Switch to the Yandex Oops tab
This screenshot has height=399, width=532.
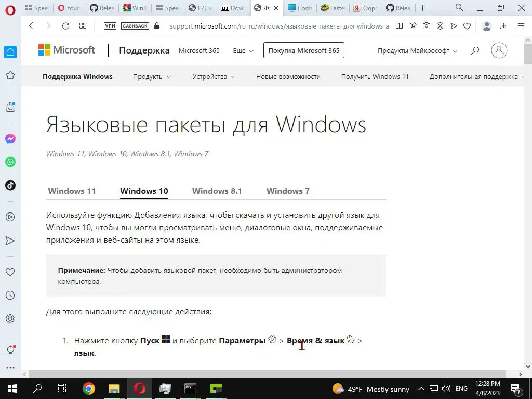tap(366, 8)
